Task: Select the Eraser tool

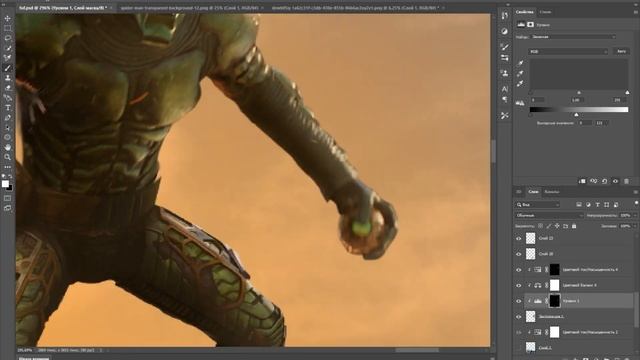Action: [7, 88]
